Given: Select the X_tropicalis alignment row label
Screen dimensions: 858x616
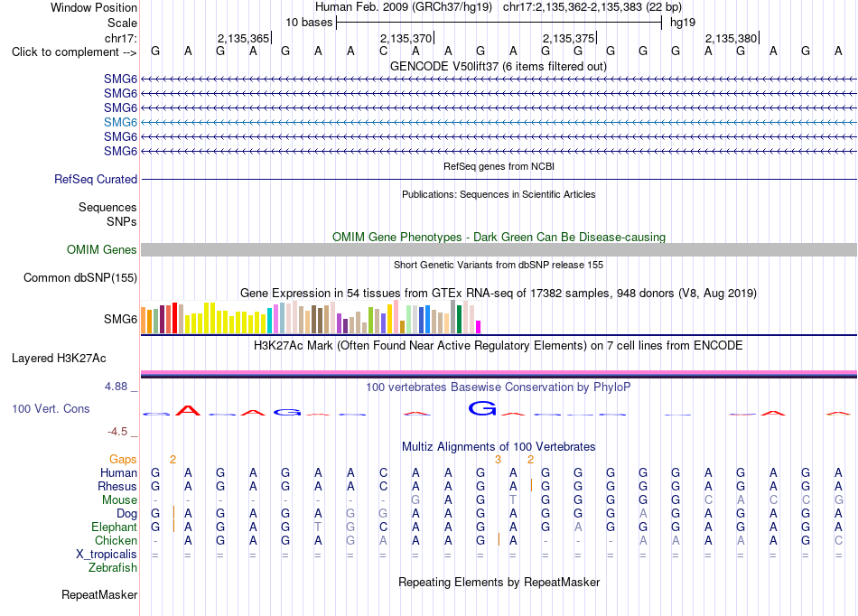Looking at the screenshot, I should point(107,555).
